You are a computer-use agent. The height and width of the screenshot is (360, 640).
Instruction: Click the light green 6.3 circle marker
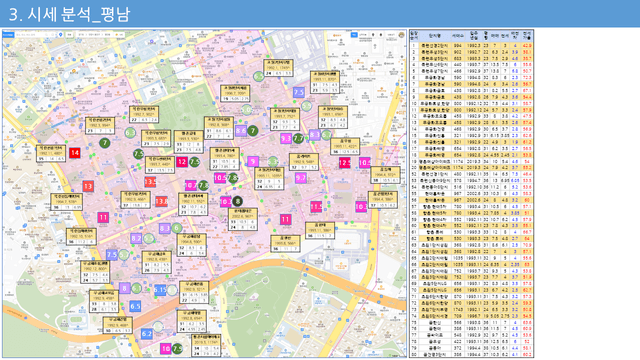click(130, 133)
